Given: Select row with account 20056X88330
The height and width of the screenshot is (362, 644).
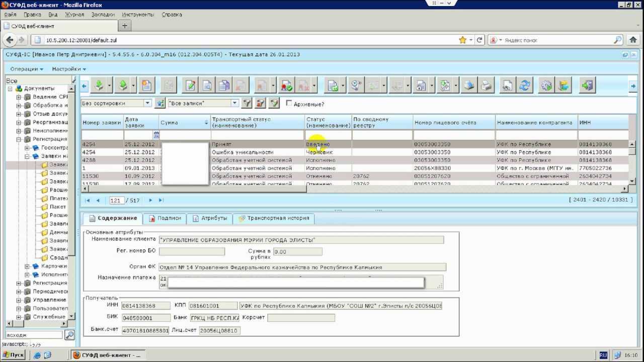Looking at the screenshot, I should [355, 168].
